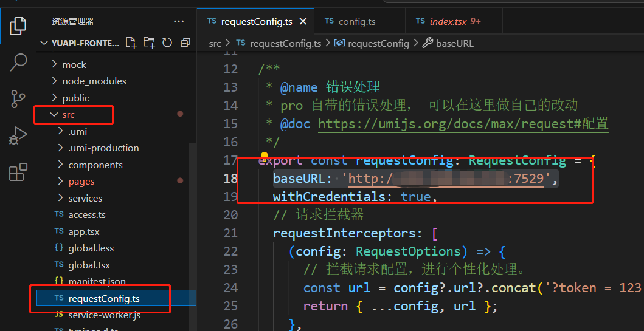Refresh the explorer file tree

pos(167,43)
